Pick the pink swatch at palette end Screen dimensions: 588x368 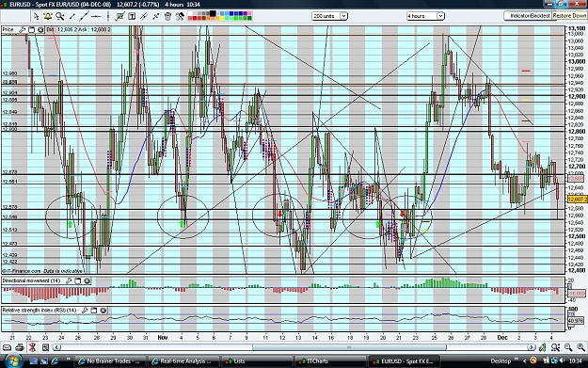[249, 13]
